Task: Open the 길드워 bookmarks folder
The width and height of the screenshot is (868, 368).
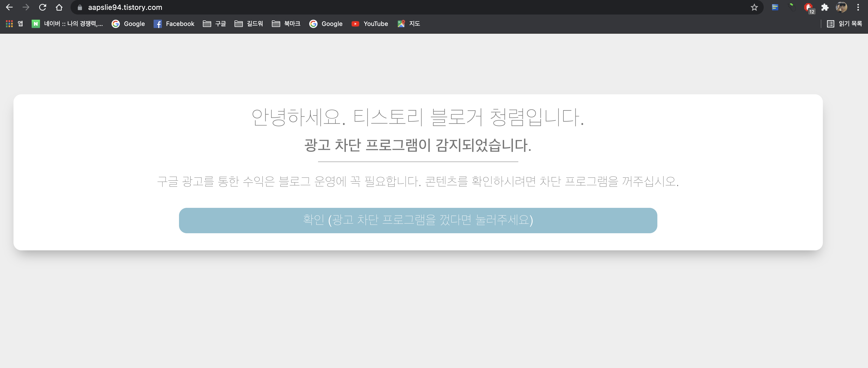Action: pyautogui.click(x=249, y=24)
